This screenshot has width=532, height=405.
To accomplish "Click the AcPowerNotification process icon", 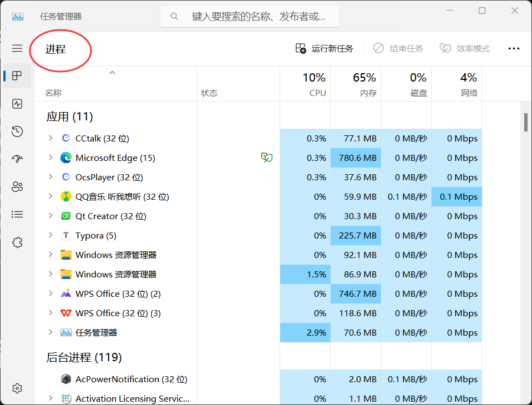I will coord(66,379).
